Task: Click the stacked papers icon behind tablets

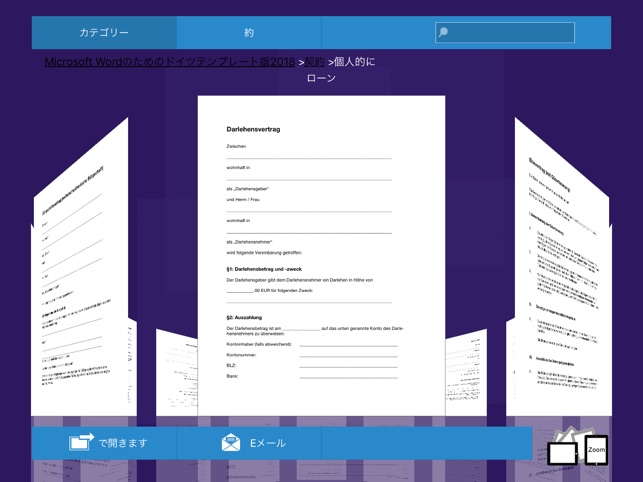Action: pyautogui.click(x=572, y=434)
